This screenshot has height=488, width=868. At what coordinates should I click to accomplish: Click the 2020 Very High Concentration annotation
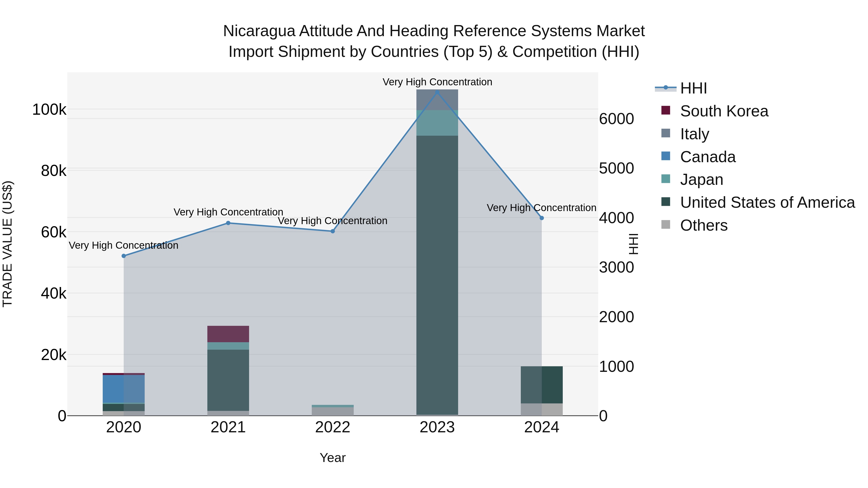[124, 246]
